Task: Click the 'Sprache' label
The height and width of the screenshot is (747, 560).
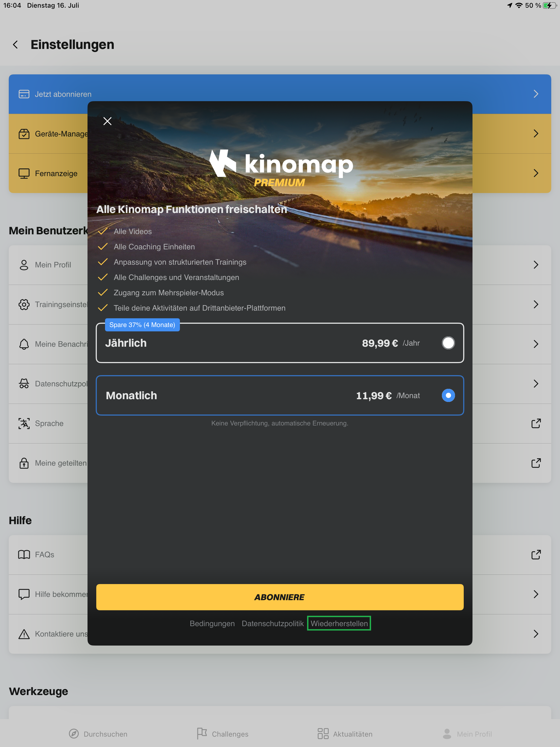Action: coord(49,424)
